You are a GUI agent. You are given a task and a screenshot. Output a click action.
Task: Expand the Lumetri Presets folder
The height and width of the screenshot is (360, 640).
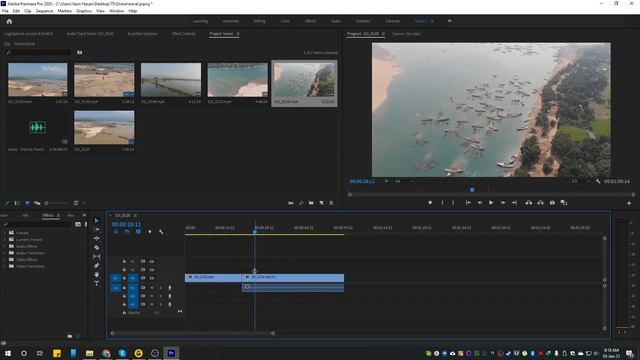point(4,240)
